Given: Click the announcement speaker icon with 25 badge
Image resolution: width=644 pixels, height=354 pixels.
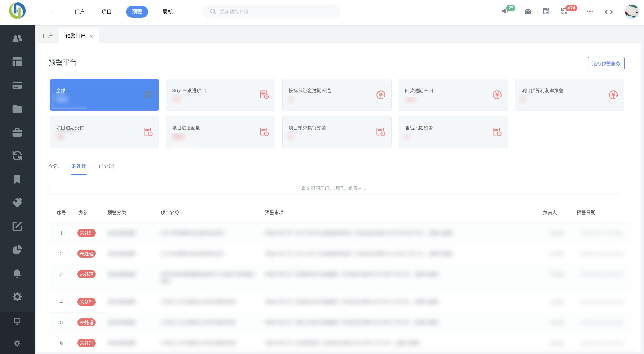Looking at the screenshot, I should (505, 11).
